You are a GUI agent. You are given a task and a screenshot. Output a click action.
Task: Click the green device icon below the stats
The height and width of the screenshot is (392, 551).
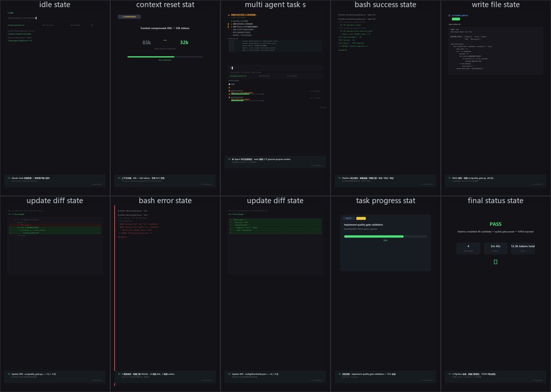point(495,262)
